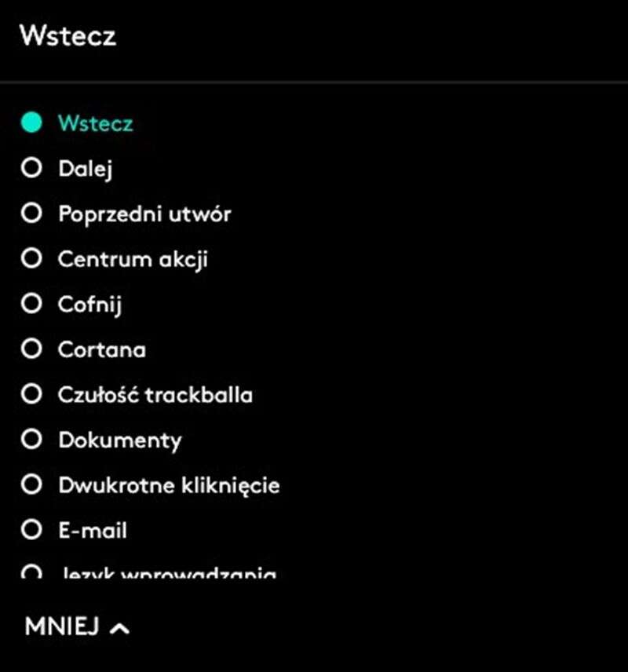Click the Dalej option label
The image size is (628, 672).
(86, 168)
